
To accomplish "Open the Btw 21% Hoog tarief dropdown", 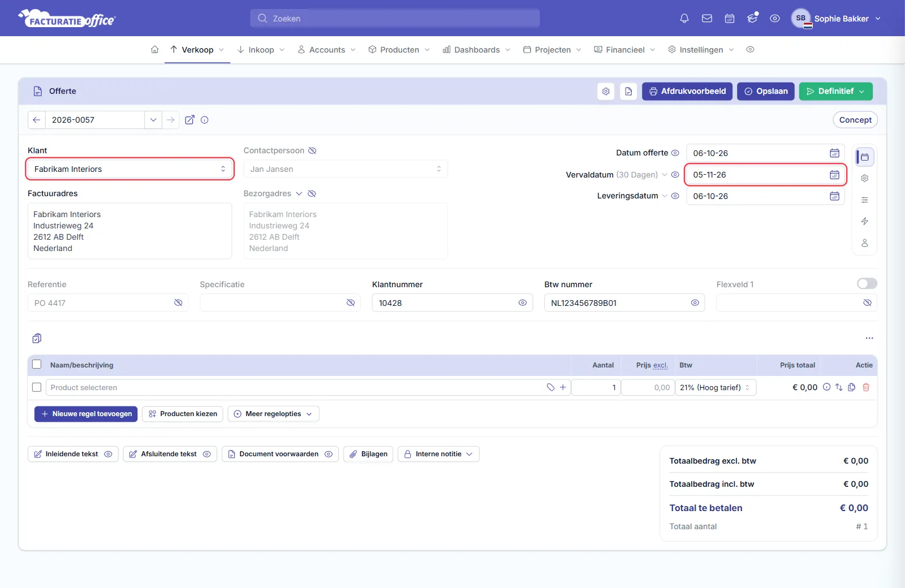I will pos(716,387).
